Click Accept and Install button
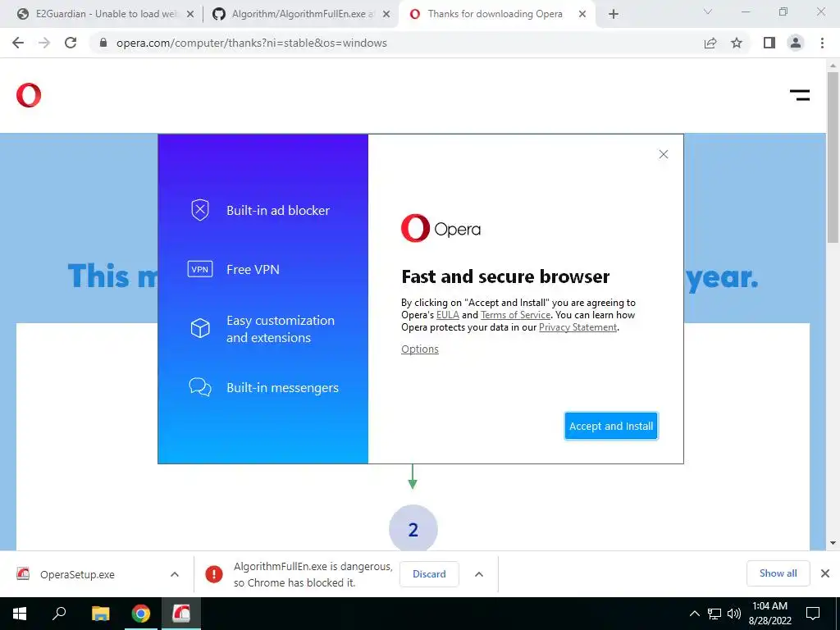Screen dimensions: 840x630 pos(610,426)
